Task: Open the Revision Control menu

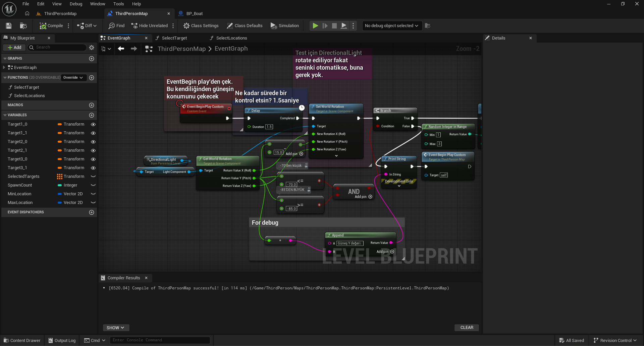Action: [x=615, y=341]
